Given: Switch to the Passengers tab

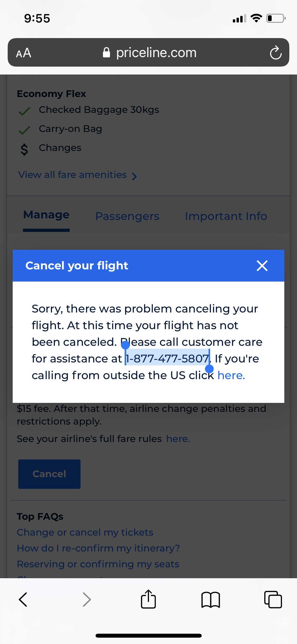Looking at the screenshot, I should coord(127,216).
